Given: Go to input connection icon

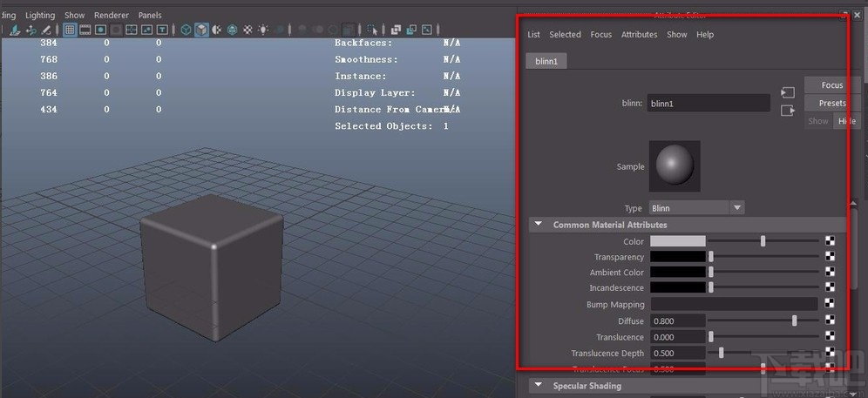Looking at the screenshot, I should [787, 93].
